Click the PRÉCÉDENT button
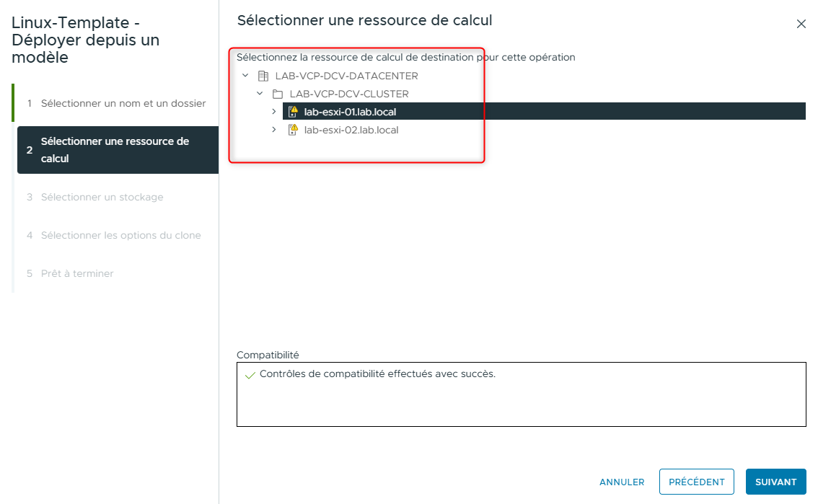The width and height of the screenshot is (818, 504). click(696, 481)
